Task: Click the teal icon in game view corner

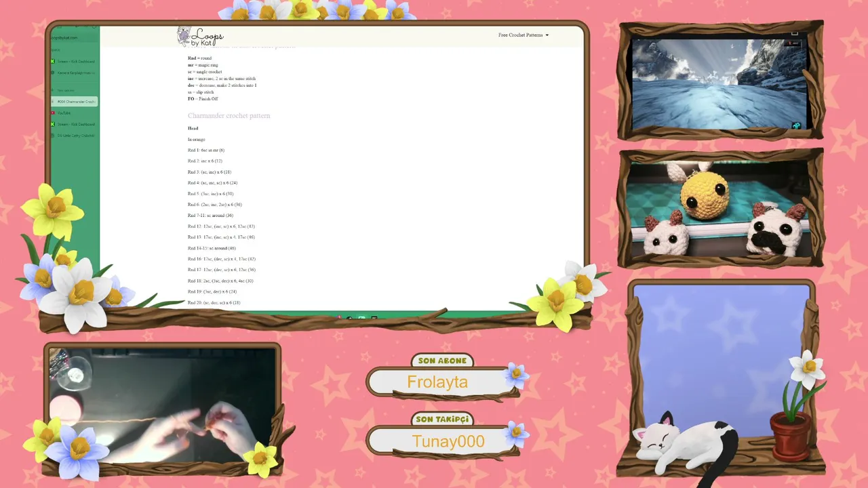Action: (x=796, y=125)
